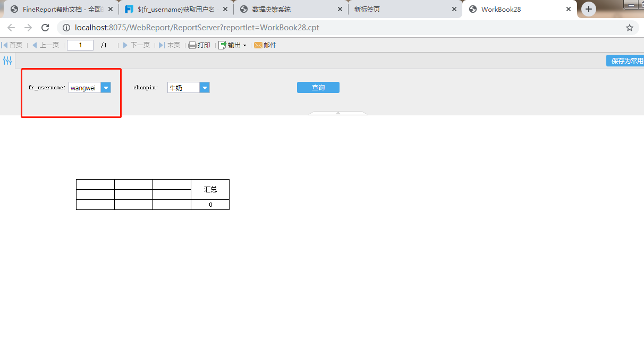Go to next page (下一页)
Viewport: 644px width, 354px height.
pyautogui.click(x=137, y=45)
